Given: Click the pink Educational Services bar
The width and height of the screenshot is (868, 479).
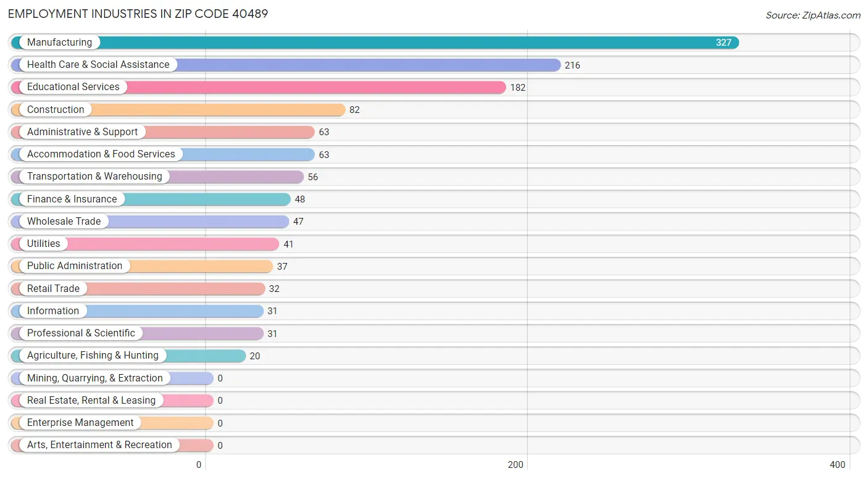Looking at the screenshot, I should 258,87.
